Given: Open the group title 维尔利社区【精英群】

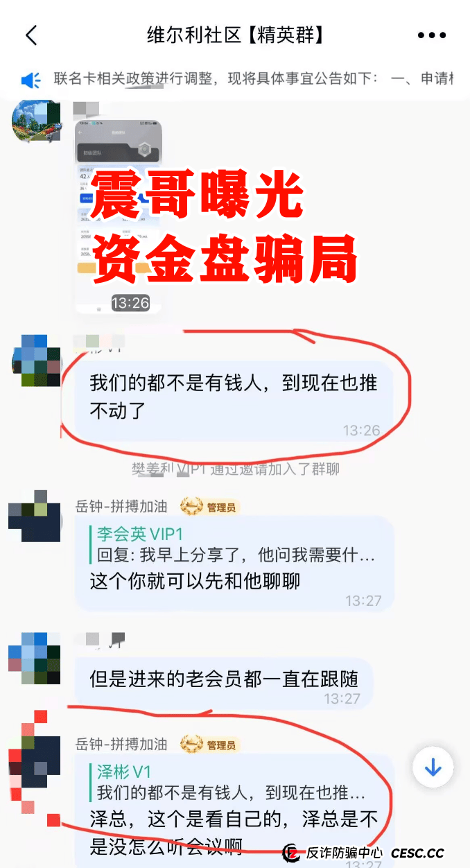Looking at the screenshot, I should point(236,35).
